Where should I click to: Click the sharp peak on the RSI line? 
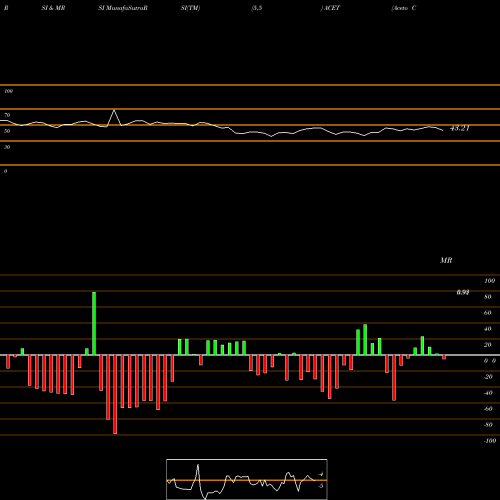pos(114,111)
